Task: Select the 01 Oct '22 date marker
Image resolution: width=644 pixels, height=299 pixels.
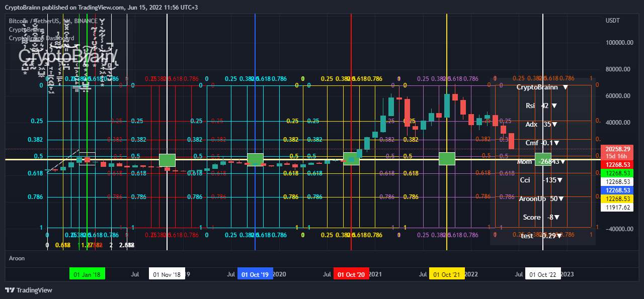Action: pos(543,275)
